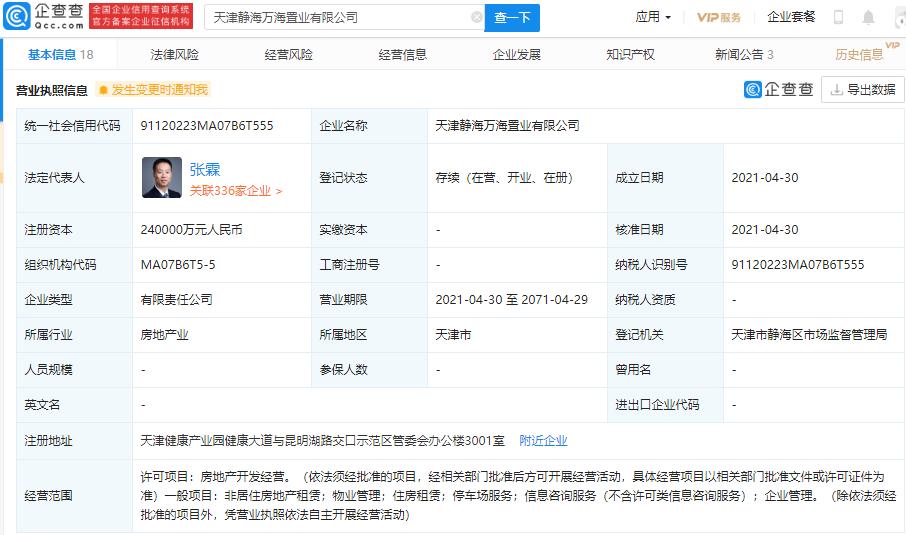Switch to the 新闻公告 tab
The width and height of the screenshot is (906, 535).
(744, 54)
